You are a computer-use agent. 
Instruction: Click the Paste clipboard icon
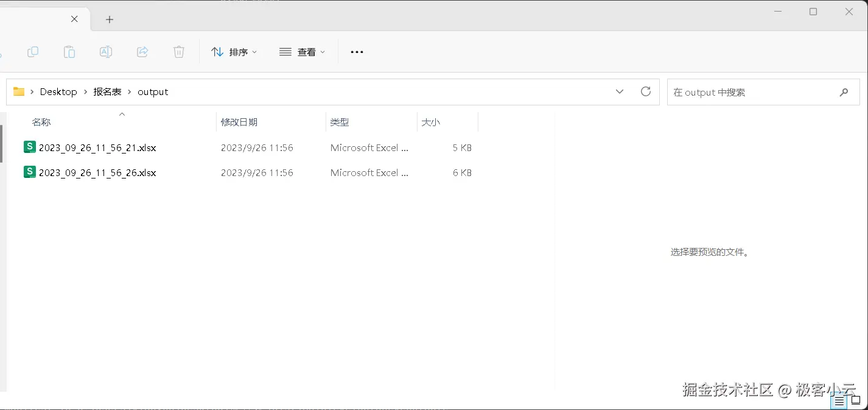(69, 52)
